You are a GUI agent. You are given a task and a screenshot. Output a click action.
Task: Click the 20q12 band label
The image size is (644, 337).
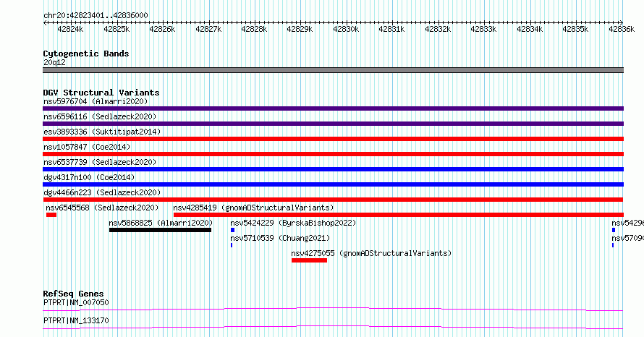(x=54, y=62)
